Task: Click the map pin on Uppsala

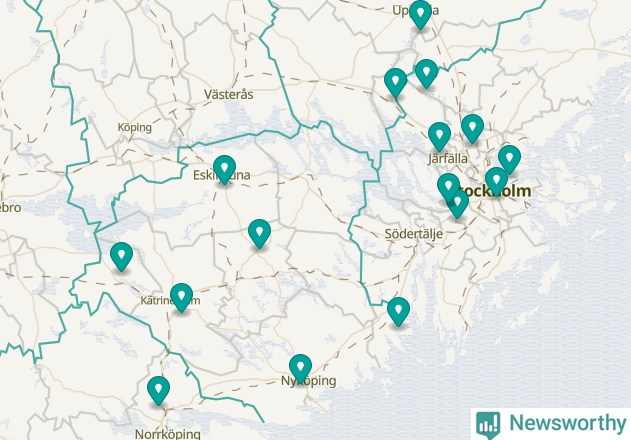Action: (421, 15)
